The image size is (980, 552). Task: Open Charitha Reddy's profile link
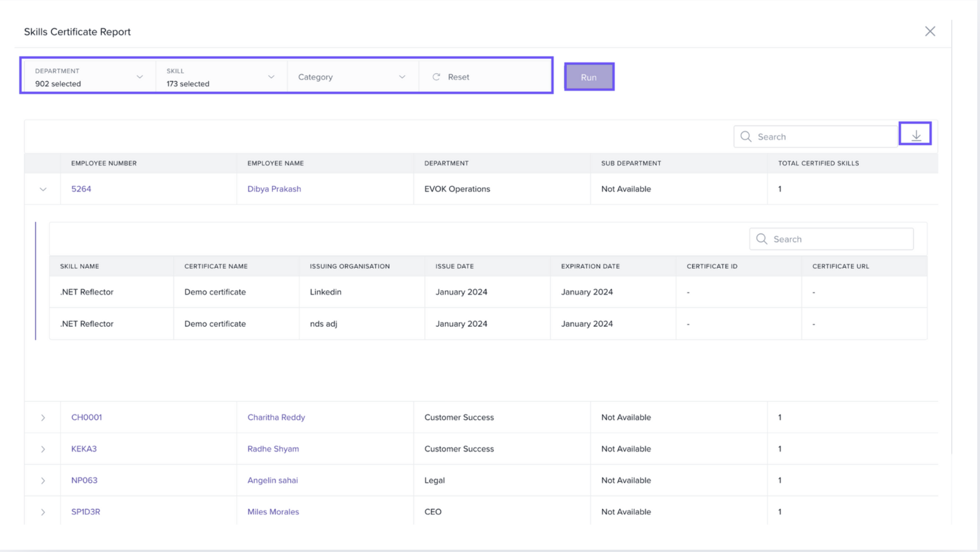tap(276, 417)
